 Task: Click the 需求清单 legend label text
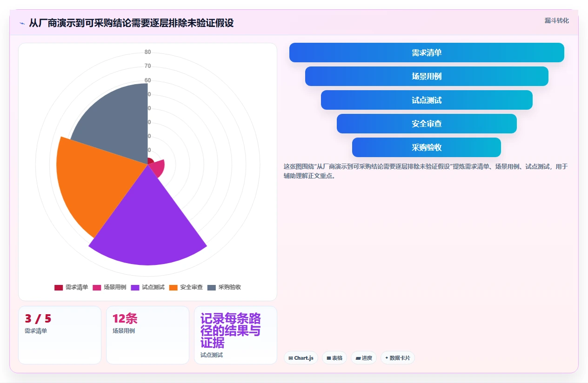pos(77,288)
